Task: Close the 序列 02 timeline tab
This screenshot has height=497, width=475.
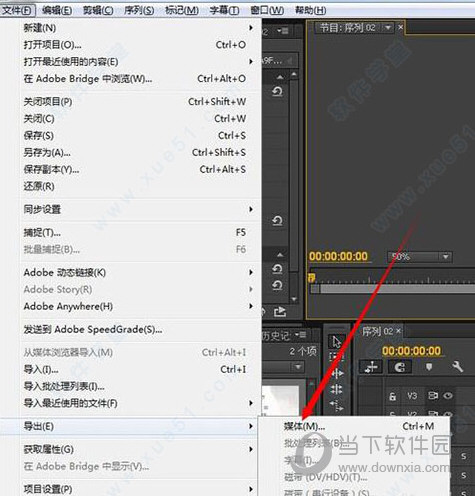Action: click(x=398, y=331)
